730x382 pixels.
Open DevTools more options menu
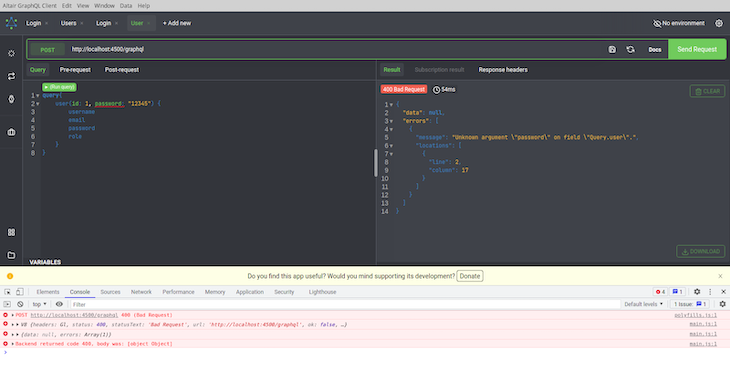710,292
